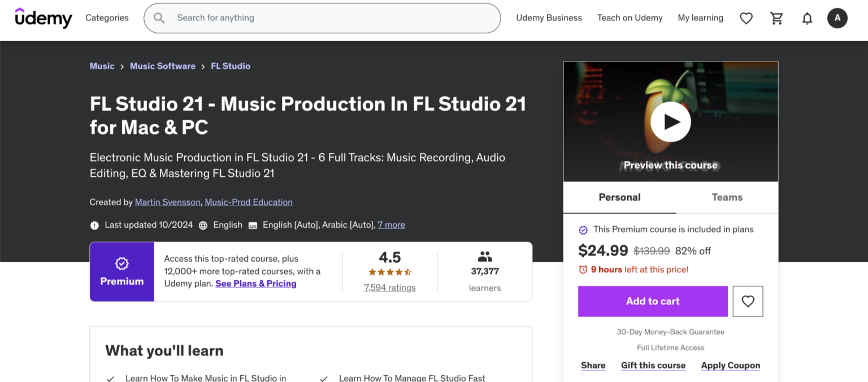
Task: Open the Categories menu
Action: coord(107,18)
